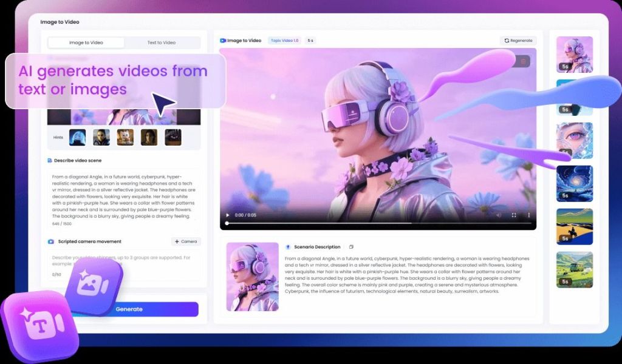Click the Regenerate button

(x=518, y=41)
